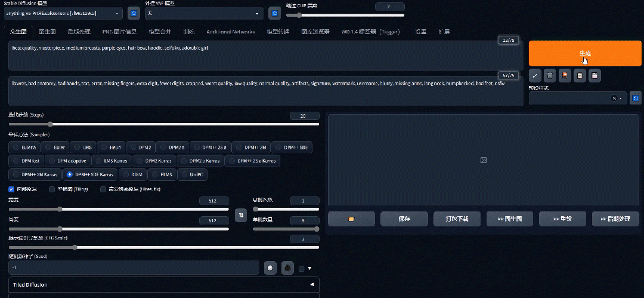Viewport: 644px width, 298px height.
Task: Open the Additional Networks tab
Action: point(230,32)
